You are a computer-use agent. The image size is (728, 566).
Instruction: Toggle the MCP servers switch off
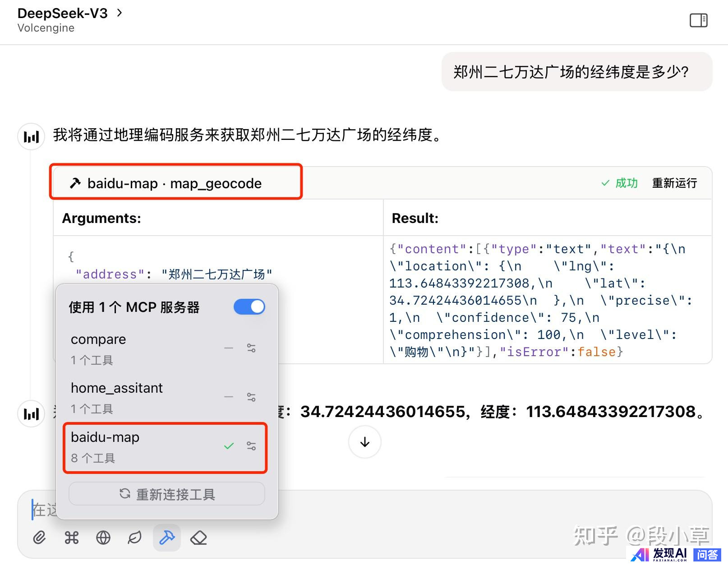click(x=249, y=307)
